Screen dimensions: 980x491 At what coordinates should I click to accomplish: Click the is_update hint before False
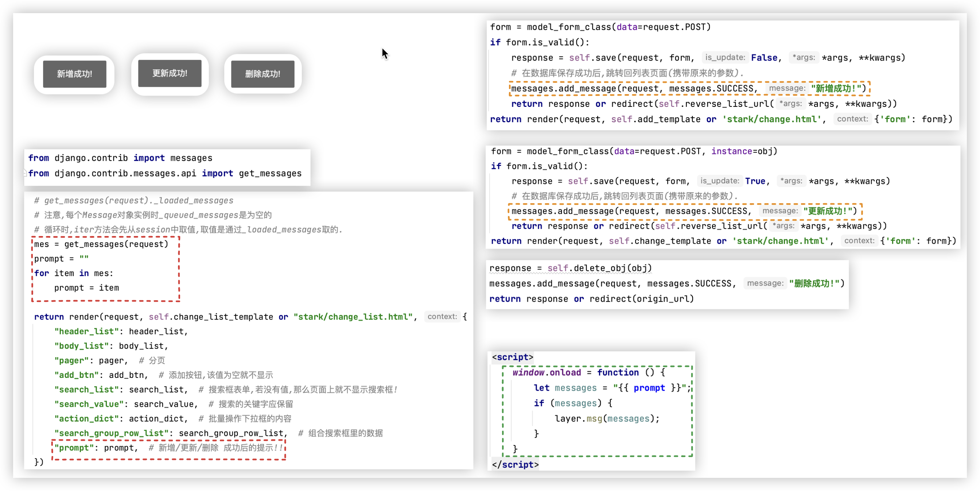pos(725,58)
